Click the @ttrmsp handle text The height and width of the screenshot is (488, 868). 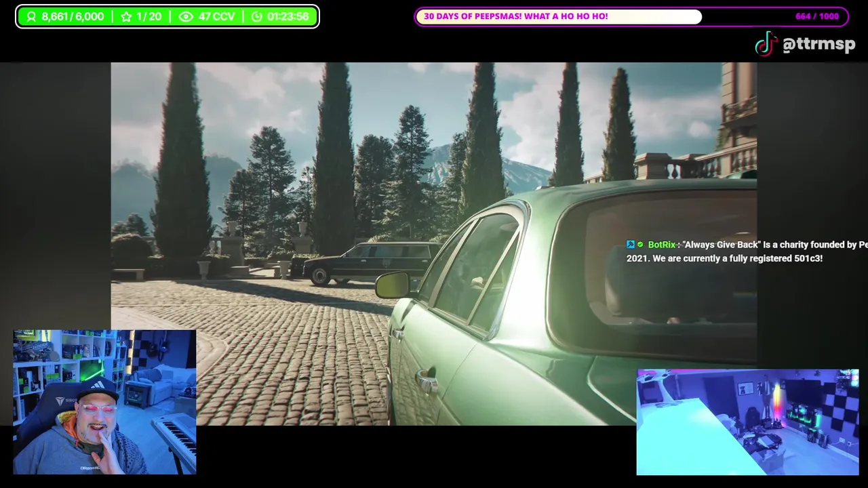tap(818, 45)
